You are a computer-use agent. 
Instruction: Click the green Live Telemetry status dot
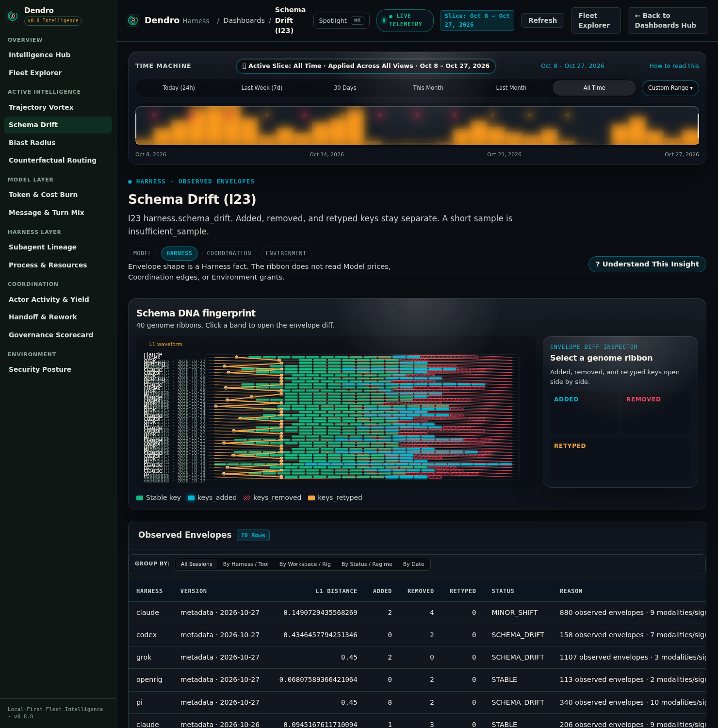tap(384, 20)
